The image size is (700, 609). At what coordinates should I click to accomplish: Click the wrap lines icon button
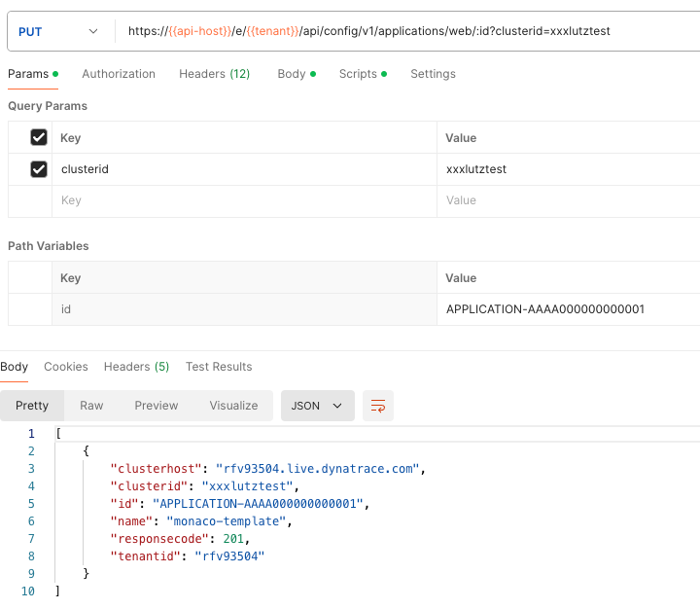point(378,406)
